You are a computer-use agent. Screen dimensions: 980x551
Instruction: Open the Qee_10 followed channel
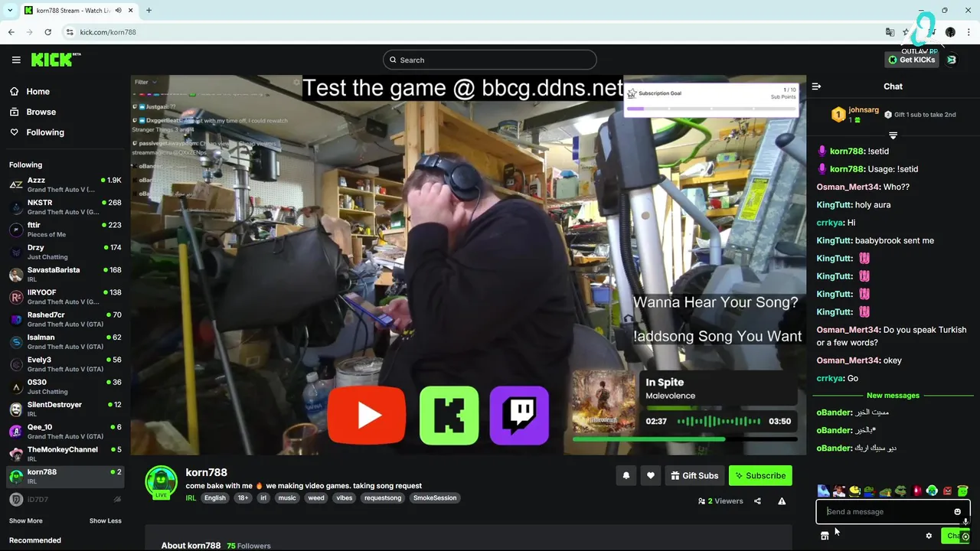(64, 432)
